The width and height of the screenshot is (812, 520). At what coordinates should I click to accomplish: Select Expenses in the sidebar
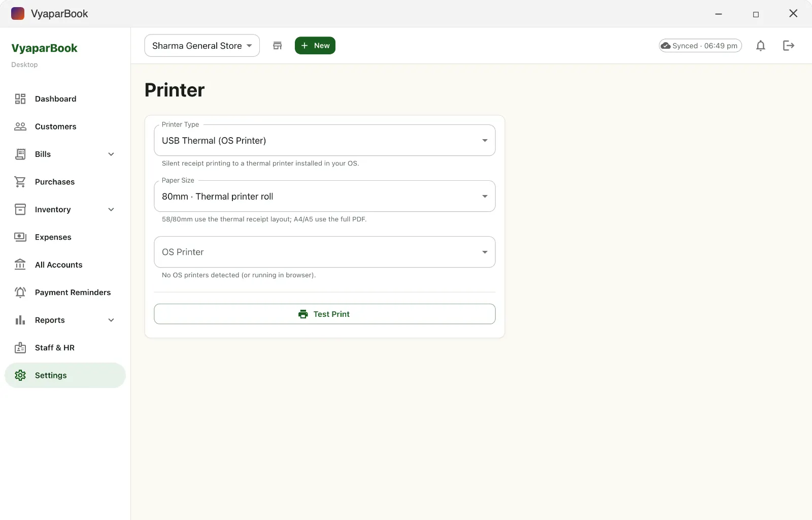(x=65, y=237)
